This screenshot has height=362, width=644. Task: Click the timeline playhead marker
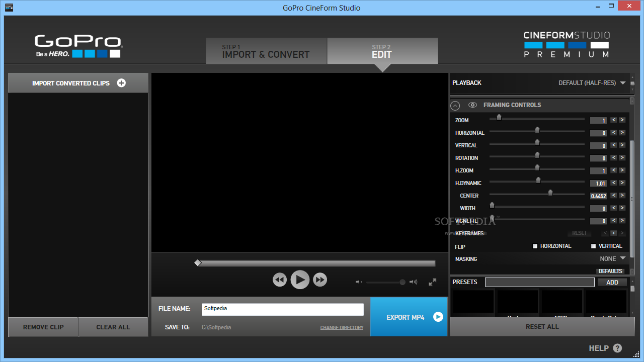pyautogui.click(x=198, y=263)
